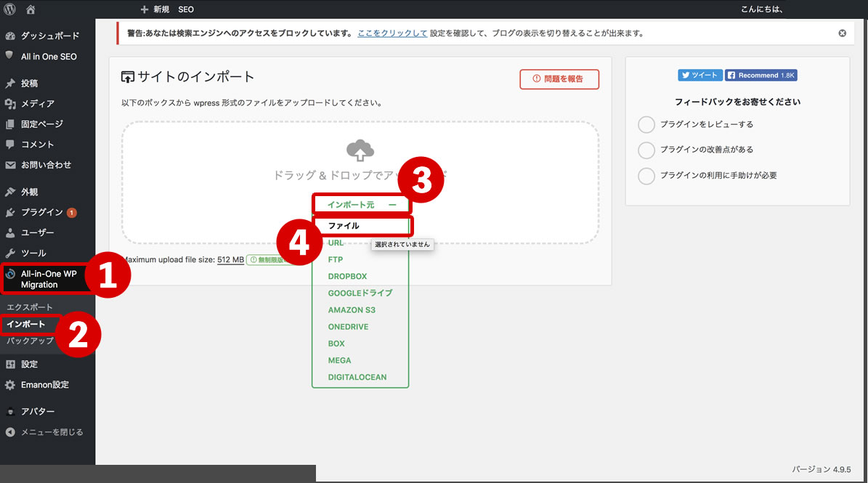Viewport: 868px width, 483px height.
Task: Click the 設定 sliders icon
Action: point(10,364)
